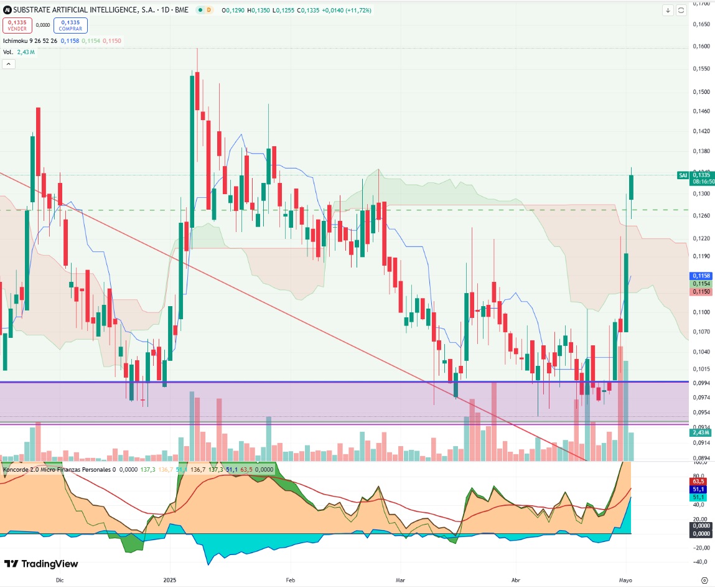Image resolution: width=715 pixels, height=588 pixels.
Task: Click the TradingView logo
Action: (x=41, y=564)
